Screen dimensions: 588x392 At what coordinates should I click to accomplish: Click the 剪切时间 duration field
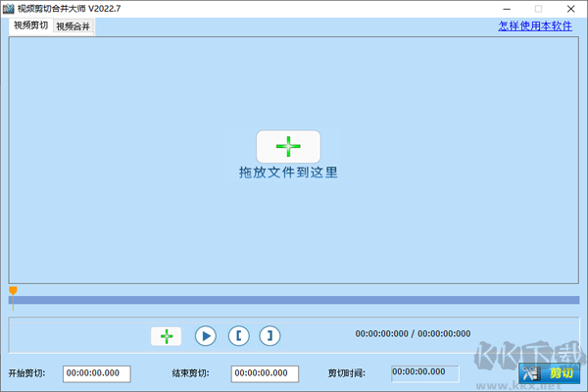point(425,373)
